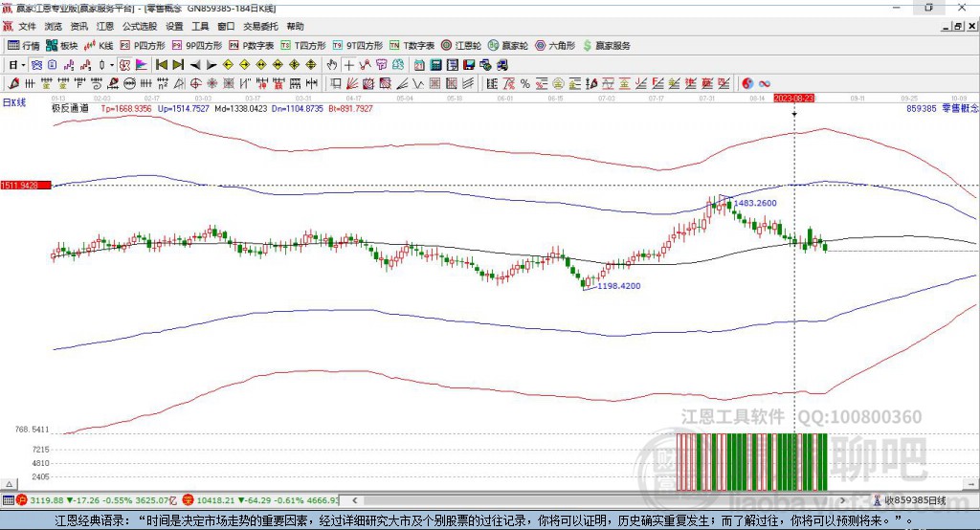This screenshot has height=530, width=980.
Task: Select the red target circle tool
Action: [x=195, y=84]
